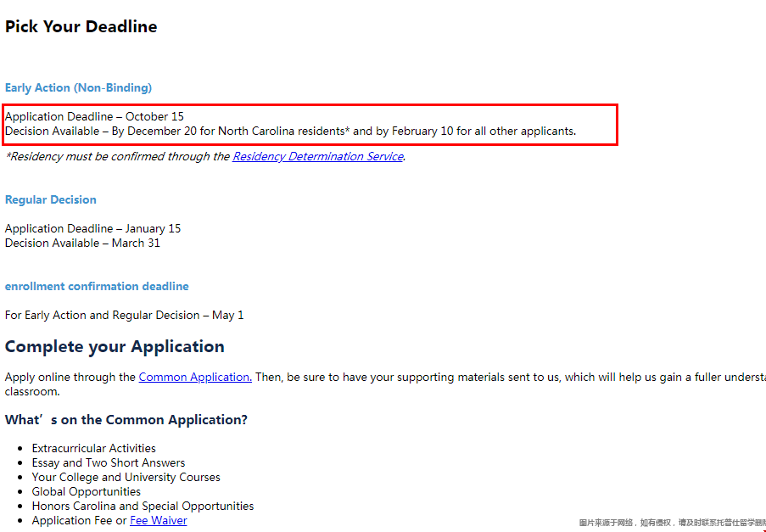The height and width of the screenshot is (532, 766).
Task: Select the enrollment confirmation deadline heading
Action: tap(97, 287)
